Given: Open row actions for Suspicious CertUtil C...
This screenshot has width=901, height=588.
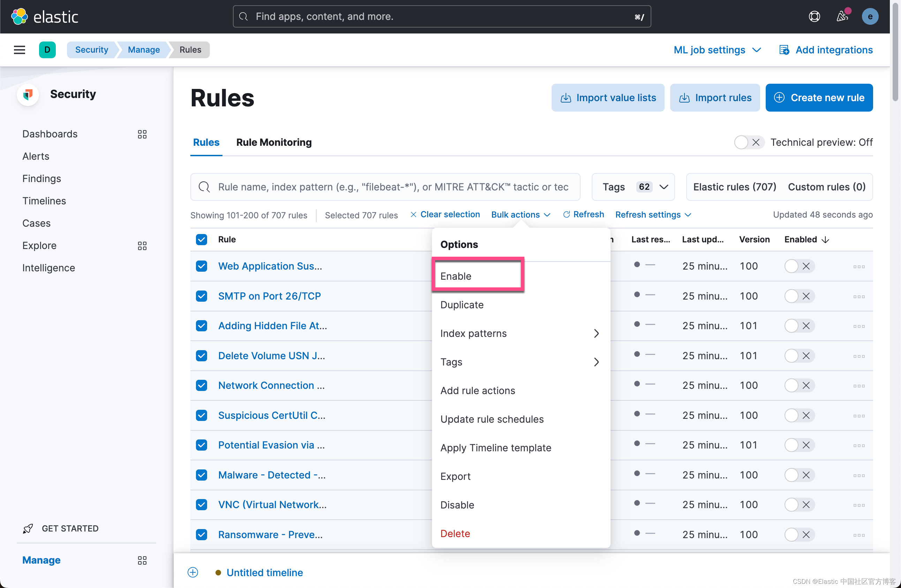Looking at the screenshot, I should click(858, 416).
